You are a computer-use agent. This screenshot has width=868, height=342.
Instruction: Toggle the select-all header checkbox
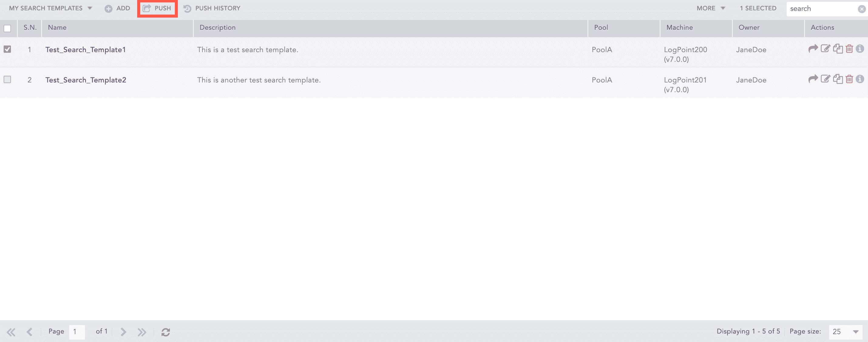7,28
